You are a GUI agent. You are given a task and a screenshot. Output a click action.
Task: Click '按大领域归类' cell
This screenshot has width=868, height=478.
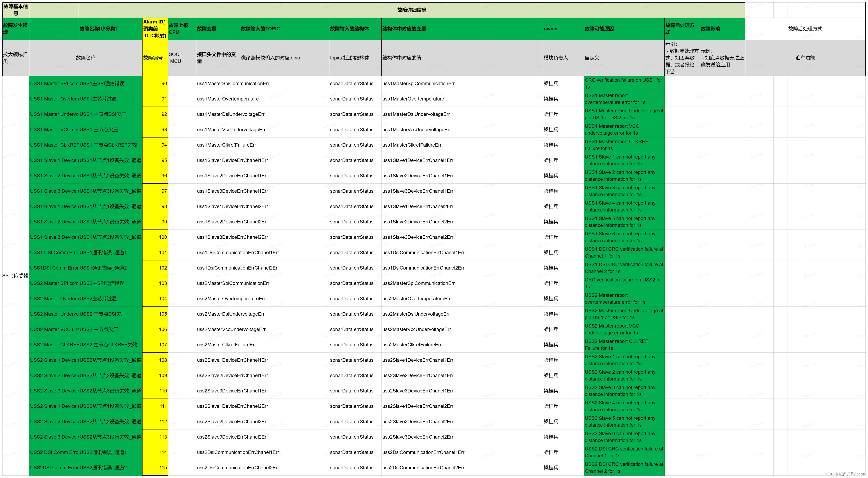pos(16,58)
